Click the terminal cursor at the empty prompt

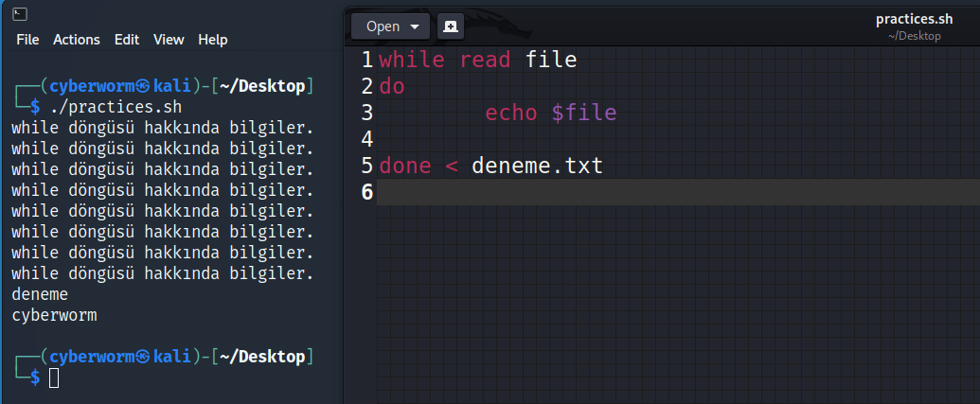point(54,378)
